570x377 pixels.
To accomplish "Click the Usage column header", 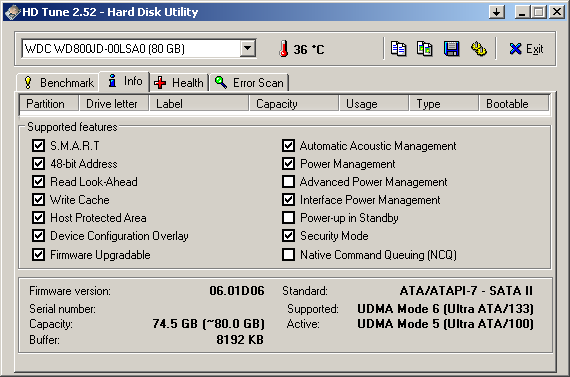I will [374, 104].
